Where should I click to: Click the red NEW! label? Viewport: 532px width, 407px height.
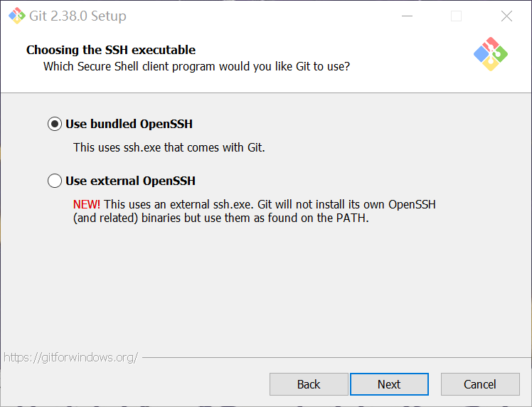coord(87,204)
